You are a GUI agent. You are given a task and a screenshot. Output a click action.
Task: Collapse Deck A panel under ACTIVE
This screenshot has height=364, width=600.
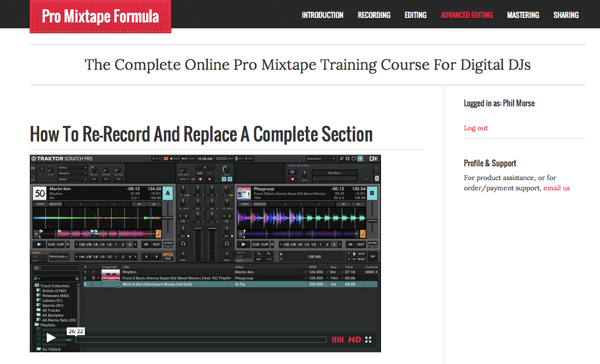tap(168, 247)
